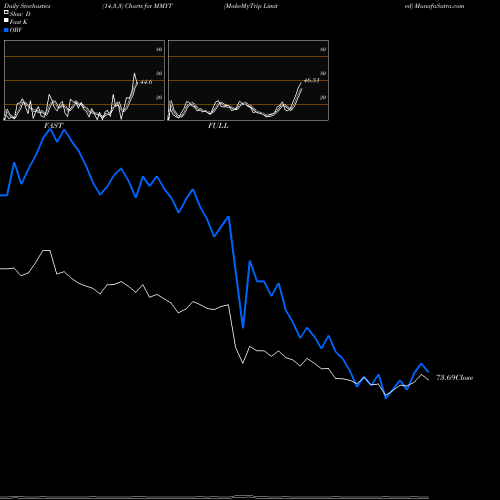500x500 pixels.
Task: Click the 20 level label in FAST chart
Action: 159,97
